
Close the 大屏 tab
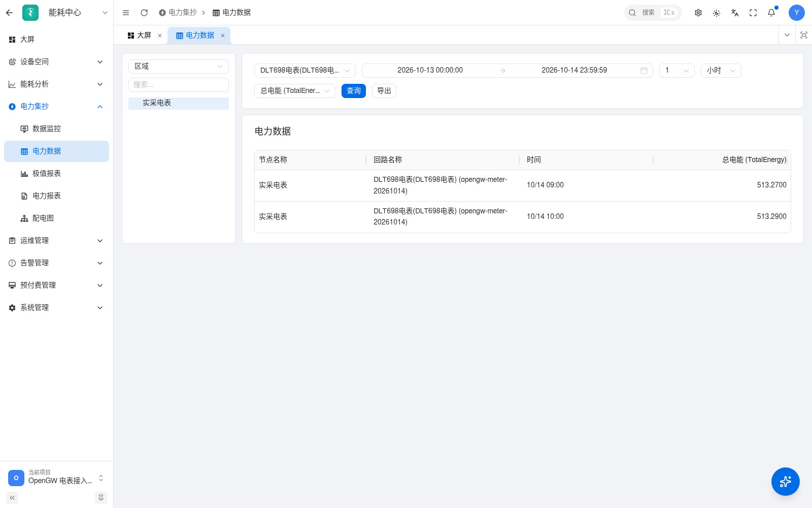[160, 36]
